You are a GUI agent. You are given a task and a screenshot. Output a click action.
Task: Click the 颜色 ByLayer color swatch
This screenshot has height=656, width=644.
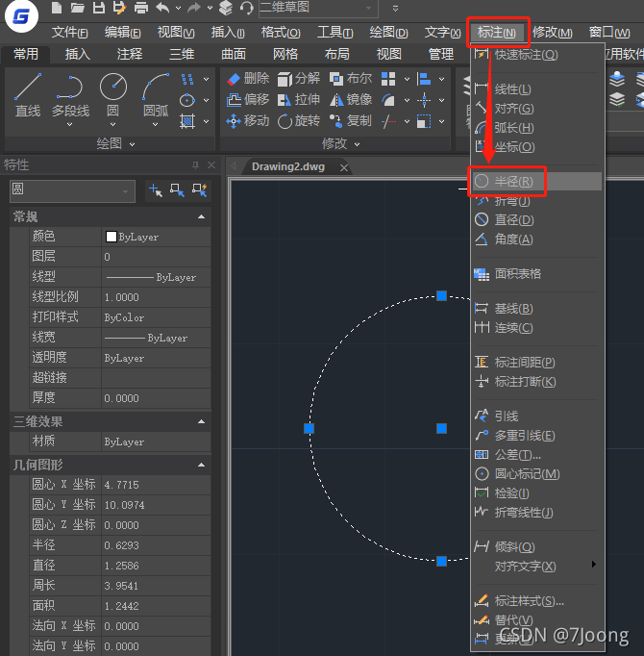(x=111, y=237)
